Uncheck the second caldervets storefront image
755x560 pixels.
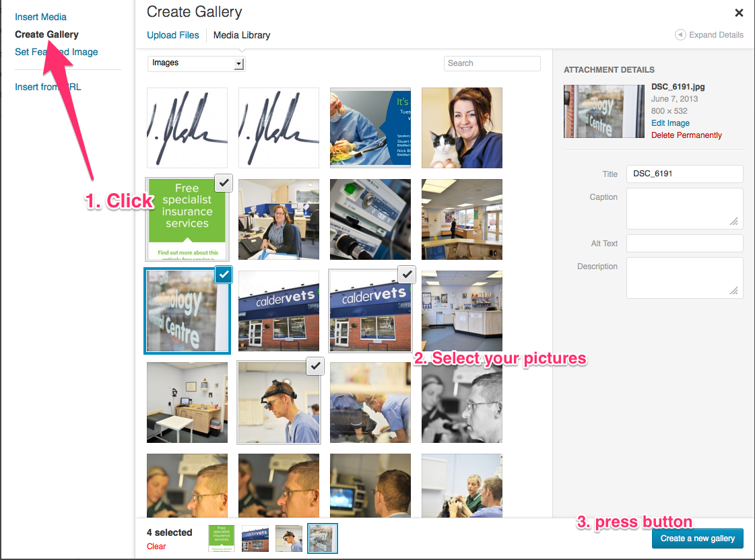coord(407,274)
